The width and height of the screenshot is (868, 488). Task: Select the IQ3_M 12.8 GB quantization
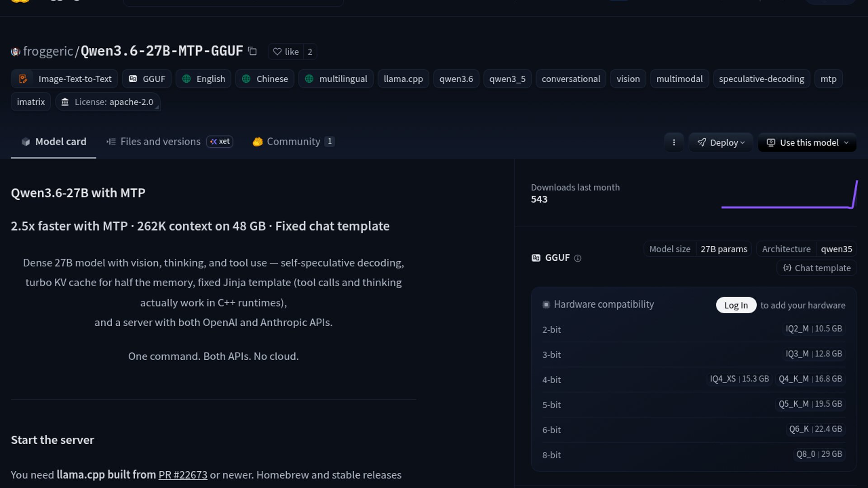(814, 354)
